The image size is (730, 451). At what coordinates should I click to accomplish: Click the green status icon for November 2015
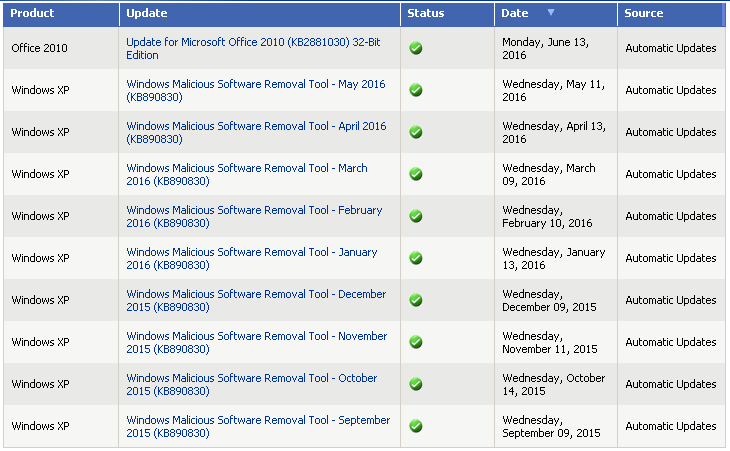(416, 342)
